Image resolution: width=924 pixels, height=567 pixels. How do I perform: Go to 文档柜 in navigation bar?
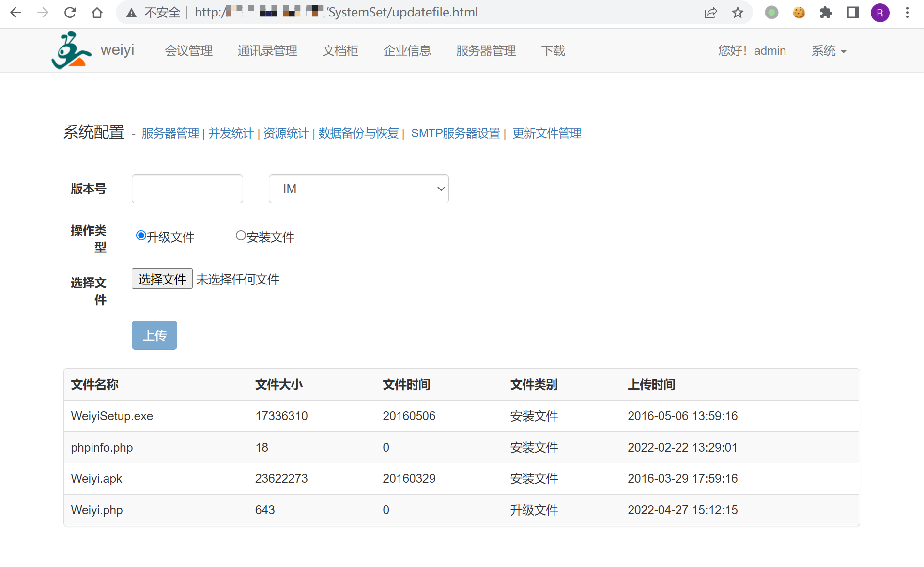[340, 51]
